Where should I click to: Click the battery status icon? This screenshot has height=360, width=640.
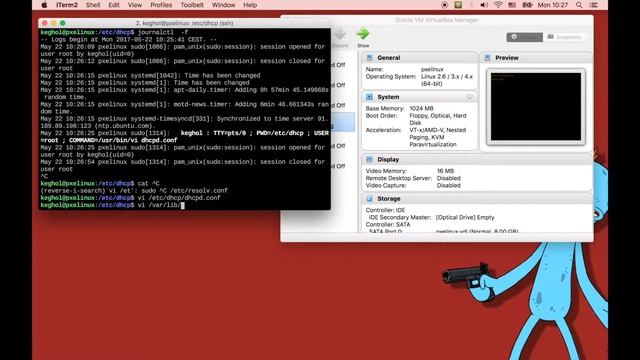pos(527,5)
